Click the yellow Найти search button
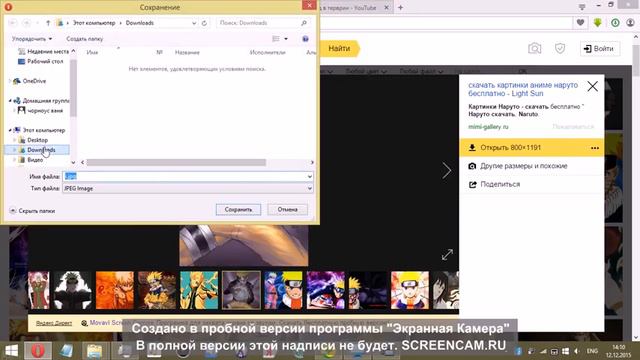This screenshot has height=360, width=640. coord(339,49)
